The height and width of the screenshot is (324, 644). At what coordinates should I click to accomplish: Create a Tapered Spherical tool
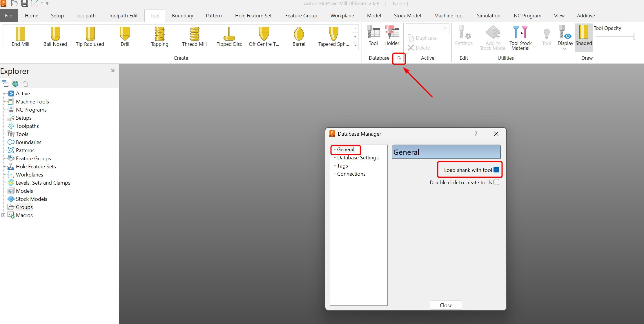click(x=334, y=37)
